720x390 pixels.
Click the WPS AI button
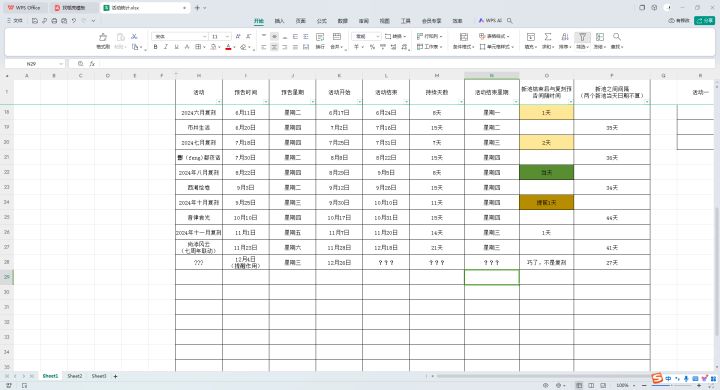(x=490, y=21)
